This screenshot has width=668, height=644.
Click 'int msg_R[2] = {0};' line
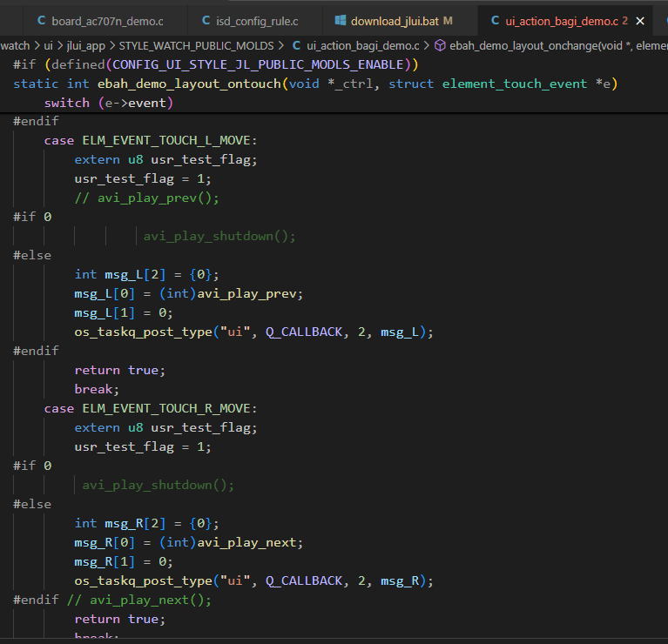(146, 524)
